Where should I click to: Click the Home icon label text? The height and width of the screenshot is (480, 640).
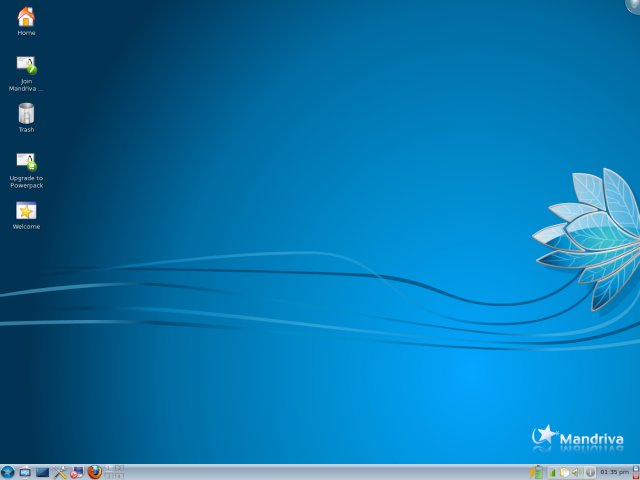[26, 33]
